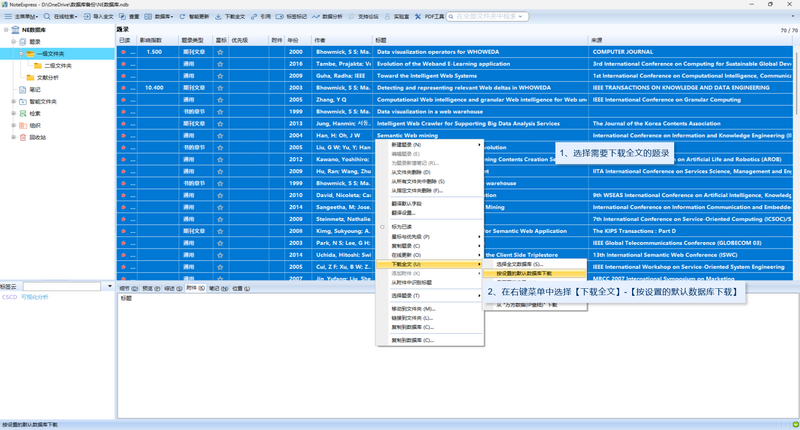This screenshot has width=800, height=430.
Task: Click the 二级文件夹 folder icon
Action: click(38, 65)
